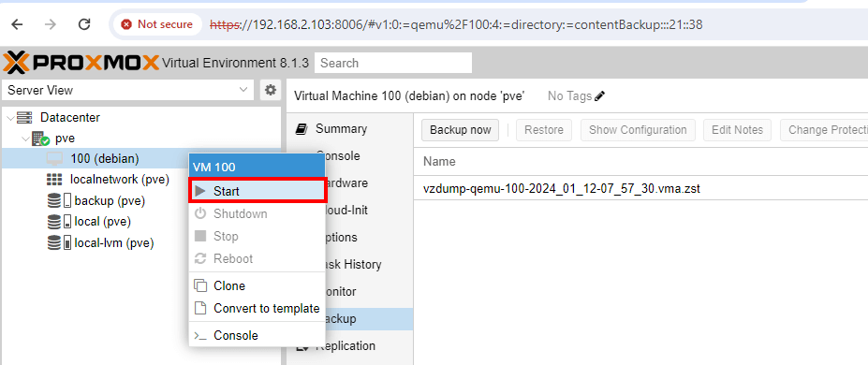
Task: Click the browser back arrow
Action: [x=18, y=24]
